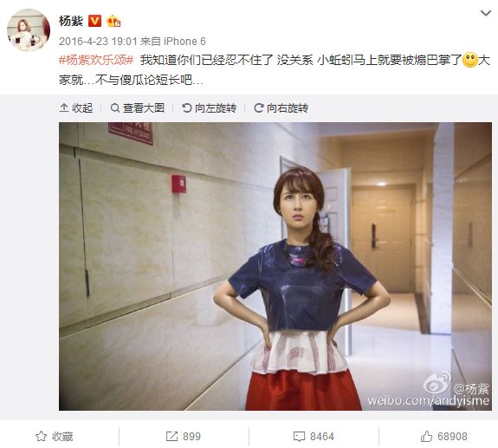Click the upward arrow collapse icon
This screenshot has width=498, height=448.
click(x=64, y=108)
